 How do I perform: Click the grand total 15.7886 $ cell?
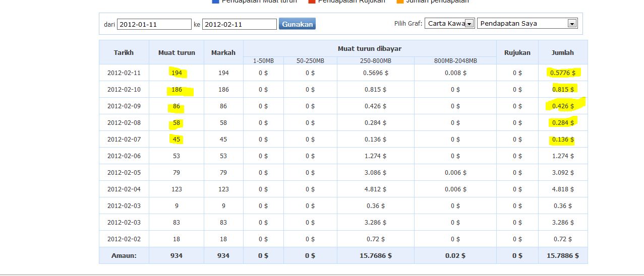click(x=563, y=256)
